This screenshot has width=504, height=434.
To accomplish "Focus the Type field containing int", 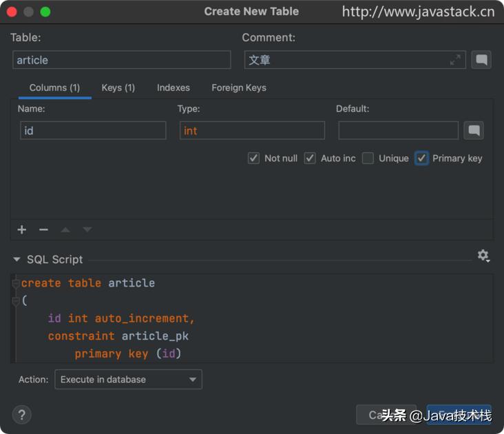I will click(252, 130).
